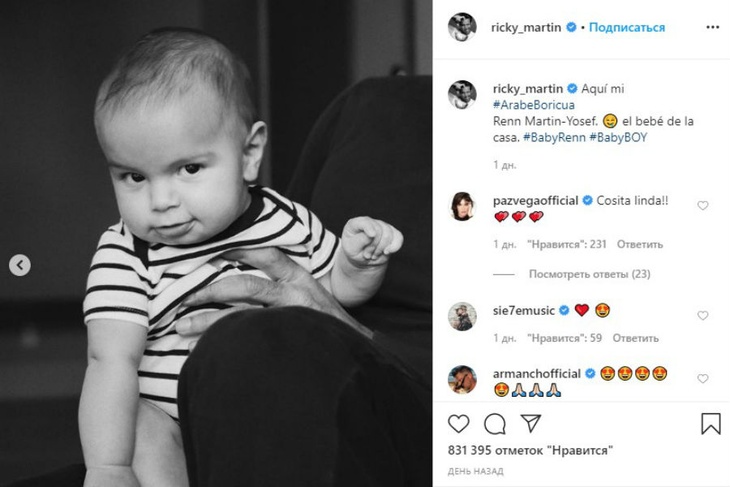
Task: Expand Посмотреть ответы (23) replies
Action: tap(589, 274)
